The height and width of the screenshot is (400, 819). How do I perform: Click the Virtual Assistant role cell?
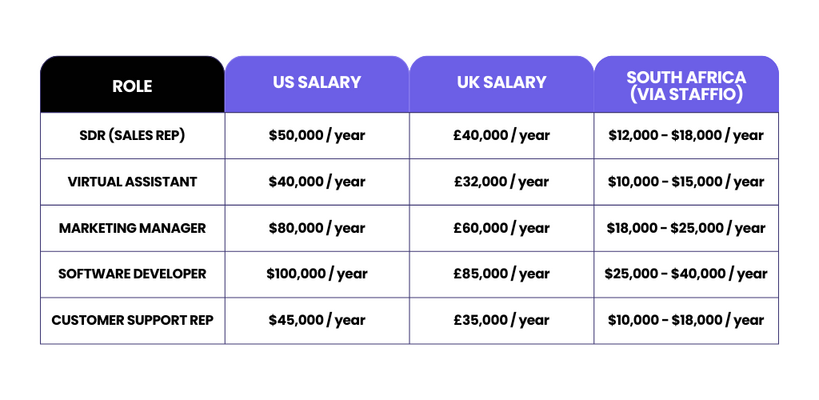(x=132, y=182)
